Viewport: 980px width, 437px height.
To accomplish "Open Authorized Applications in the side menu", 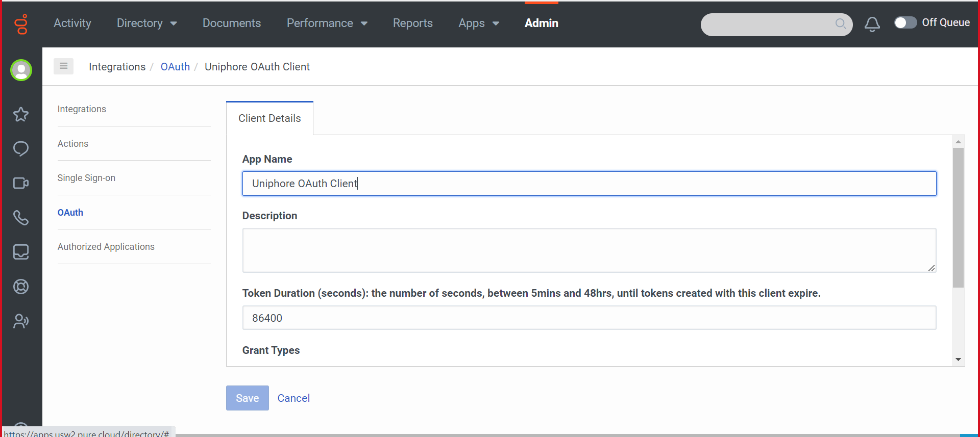I will (106, 247).
